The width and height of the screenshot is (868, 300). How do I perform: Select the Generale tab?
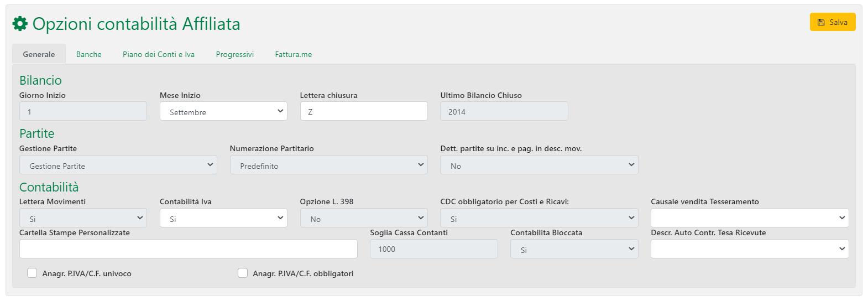tap(39, 54)
